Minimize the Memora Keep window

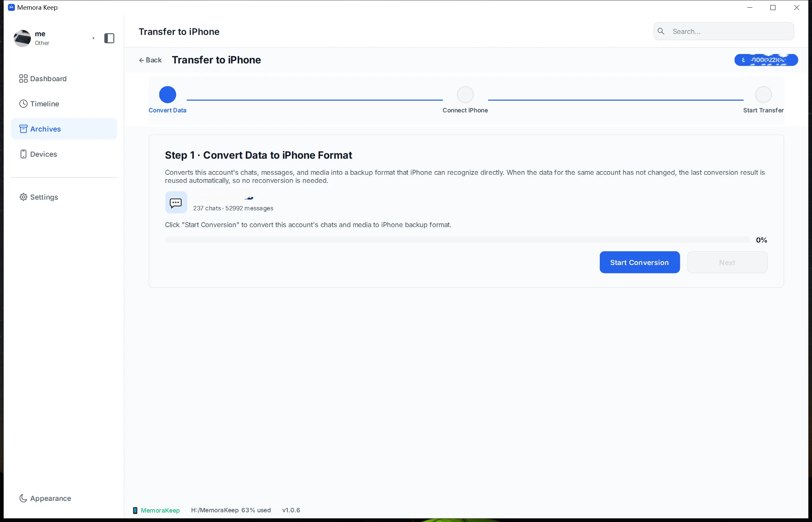click(x=750, y=7)
